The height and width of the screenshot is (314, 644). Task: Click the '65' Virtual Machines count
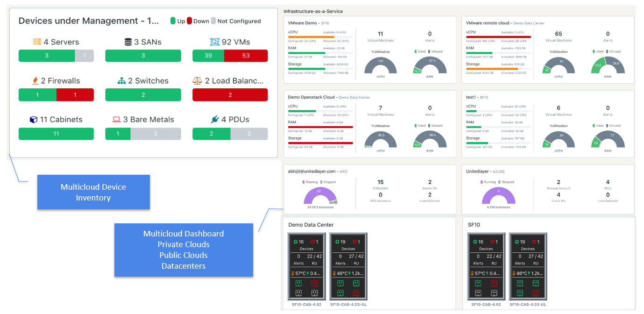point(559,34)
